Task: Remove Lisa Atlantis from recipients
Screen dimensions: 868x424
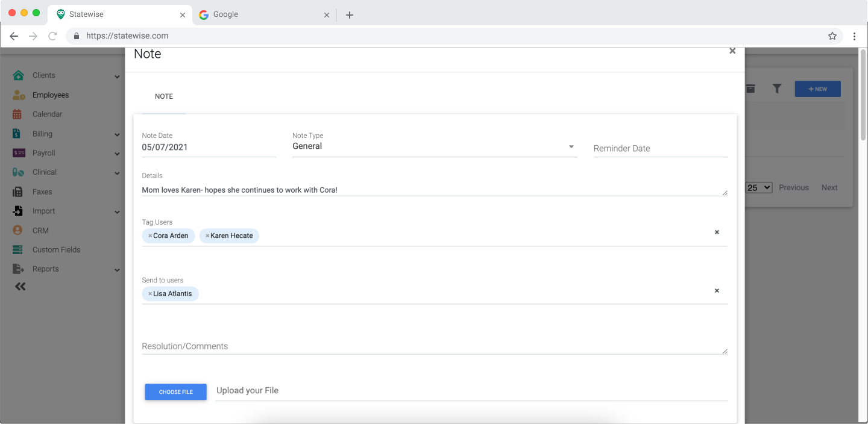Action: coord(150,294)
